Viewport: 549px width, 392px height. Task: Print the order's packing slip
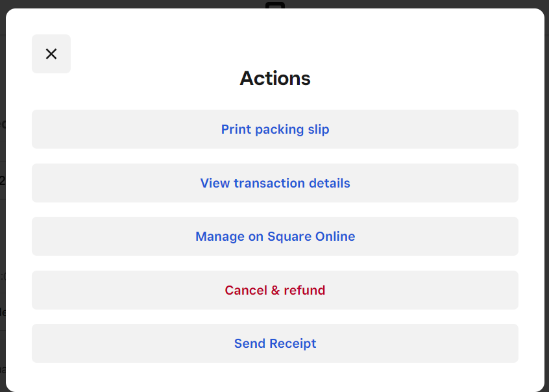click(x=275, y=129)
